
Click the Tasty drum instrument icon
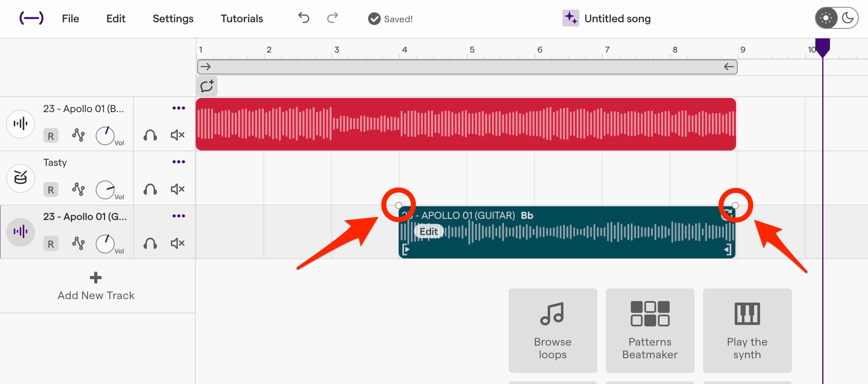pos(21,178)
